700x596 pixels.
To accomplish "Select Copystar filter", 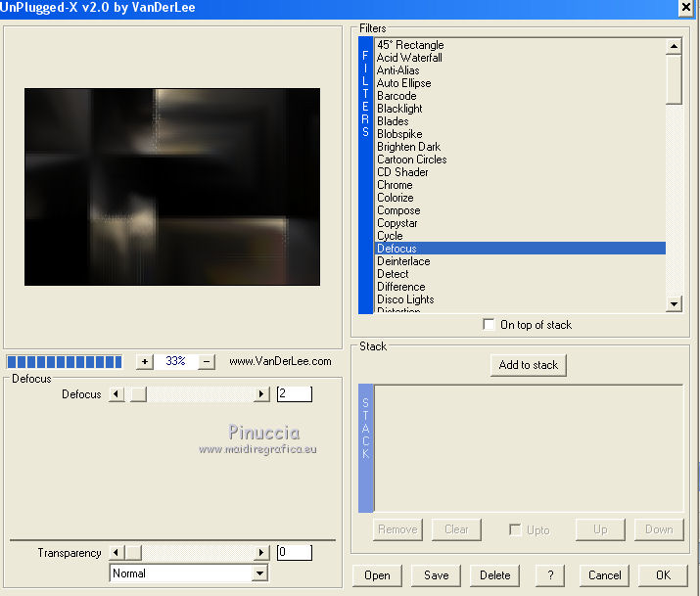I will (x=520, y=223).
